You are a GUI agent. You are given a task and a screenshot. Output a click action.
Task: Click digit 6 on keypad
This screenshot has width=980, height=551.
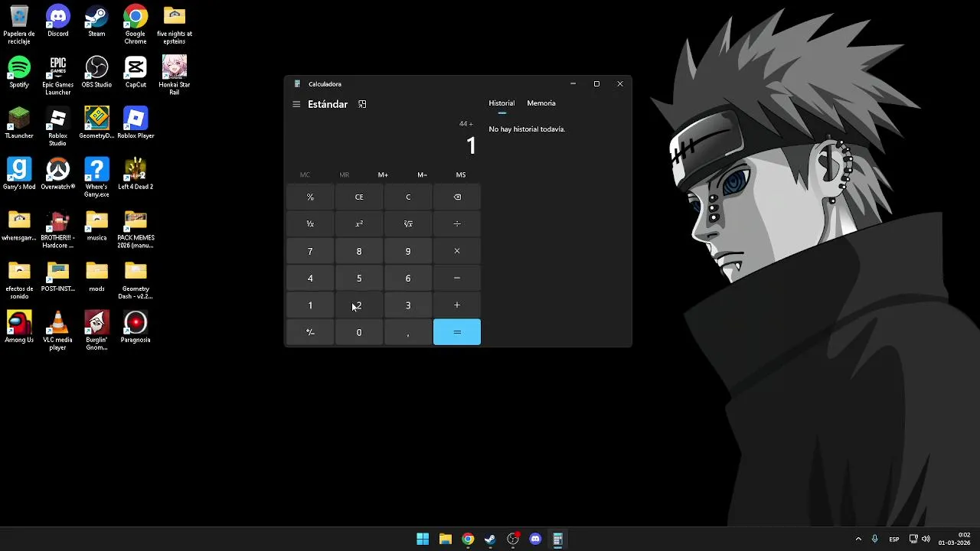tap(408, 278)
